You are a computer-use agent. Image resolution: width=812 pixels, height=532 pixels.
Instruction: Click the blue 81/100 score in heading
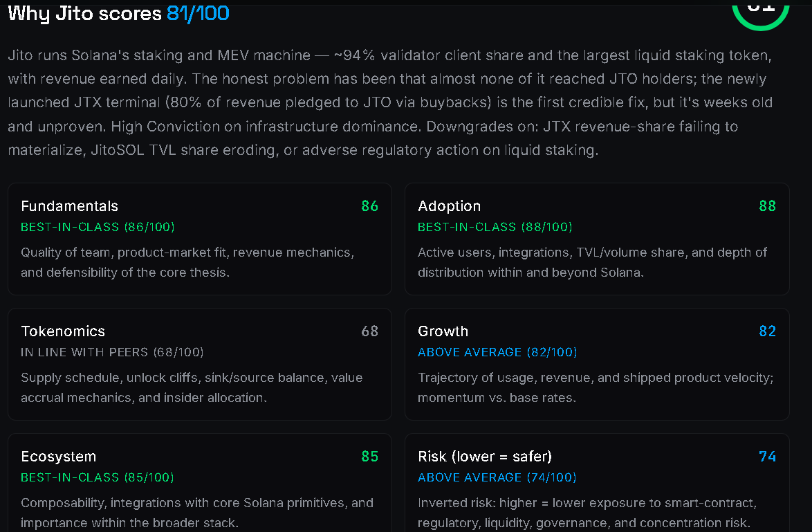(x=198, y=13)
